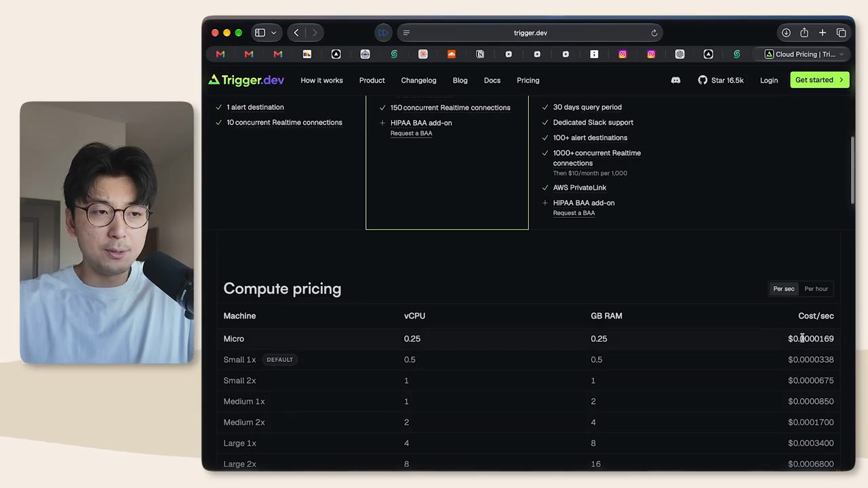Click the DEFAULT badge on Small 1x

click(279, 360)
